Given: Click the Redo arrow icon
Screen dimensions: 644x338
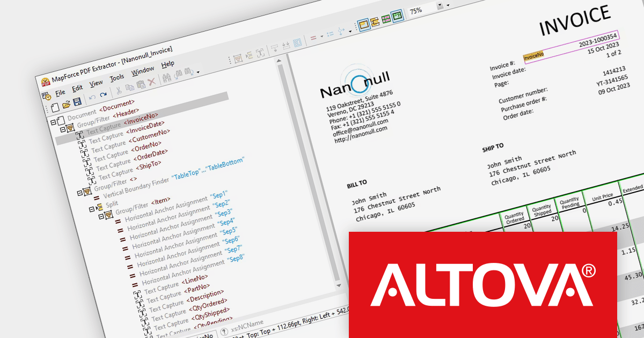Looking at the screenshot, I should 103,95.
